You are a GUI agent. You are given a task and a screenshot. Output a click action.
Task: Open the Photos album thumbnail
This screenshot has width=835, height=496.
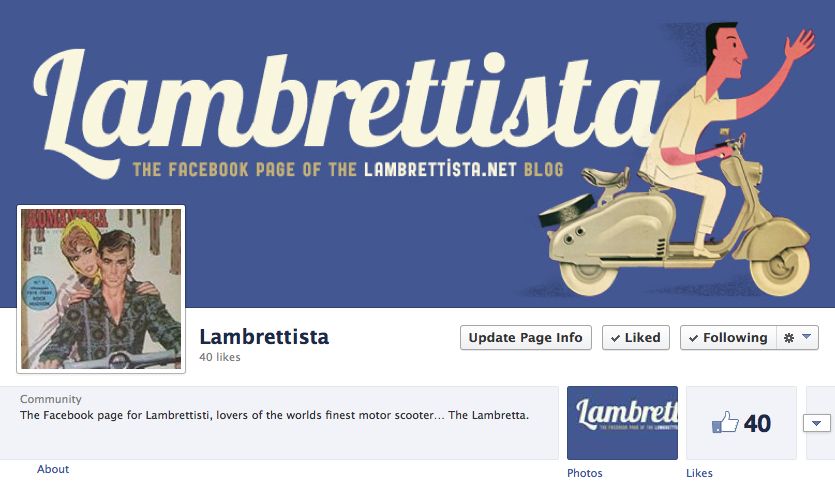coord(623,423)
